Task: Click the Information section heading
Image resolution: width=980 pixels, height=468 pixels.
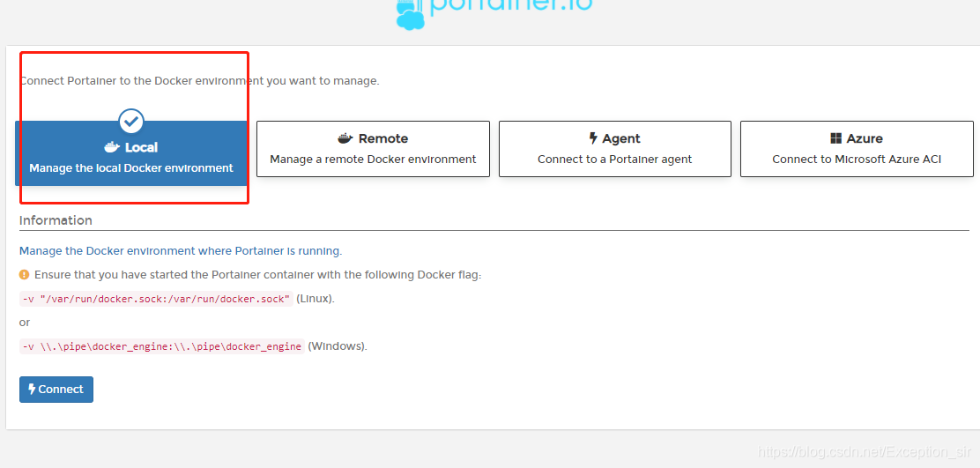Action: pos(56,220)
